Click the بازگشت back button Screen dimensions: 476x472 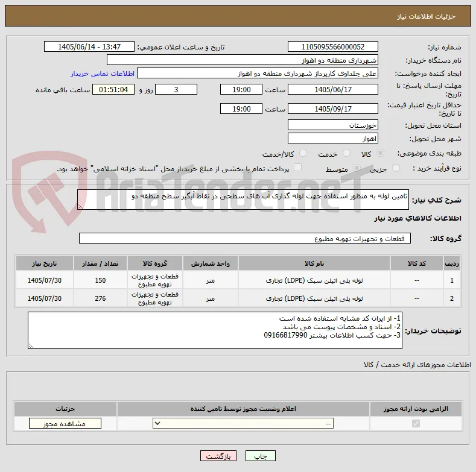[218, 456]
